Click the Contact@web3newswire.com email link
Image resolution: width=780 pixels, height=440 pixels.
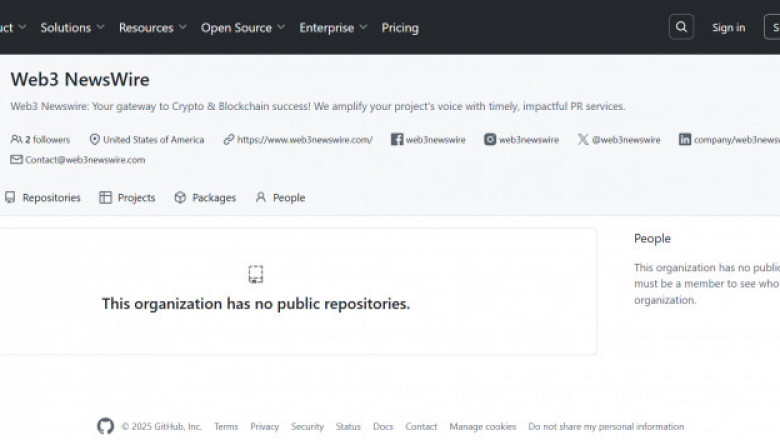tap(85, 160)
